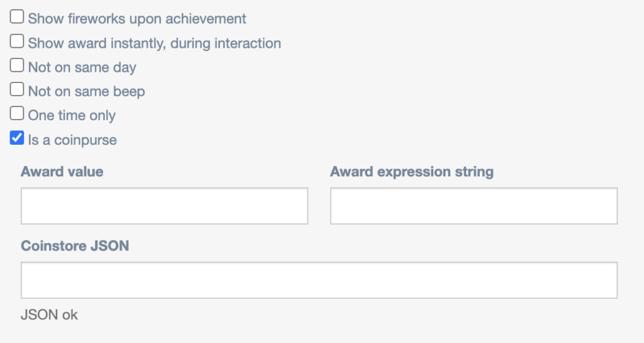
Task: Click the 'Award value' field heading
Action: [62, 172]
